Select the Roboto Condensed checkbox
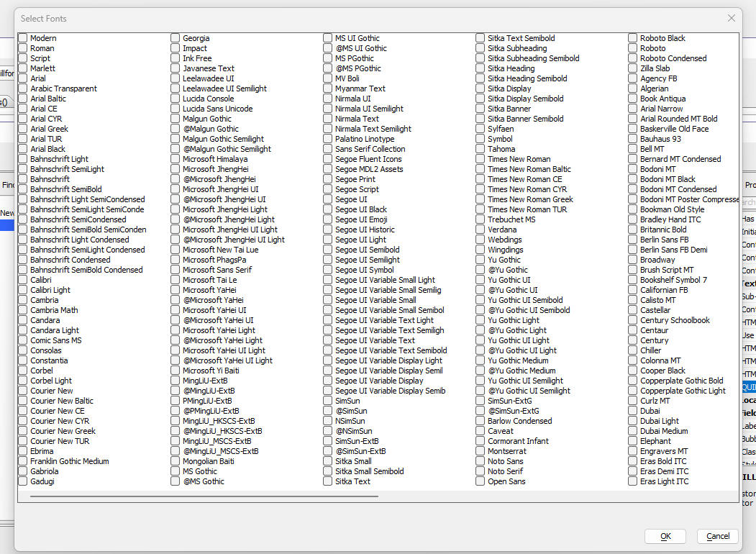 coord(633,58)
